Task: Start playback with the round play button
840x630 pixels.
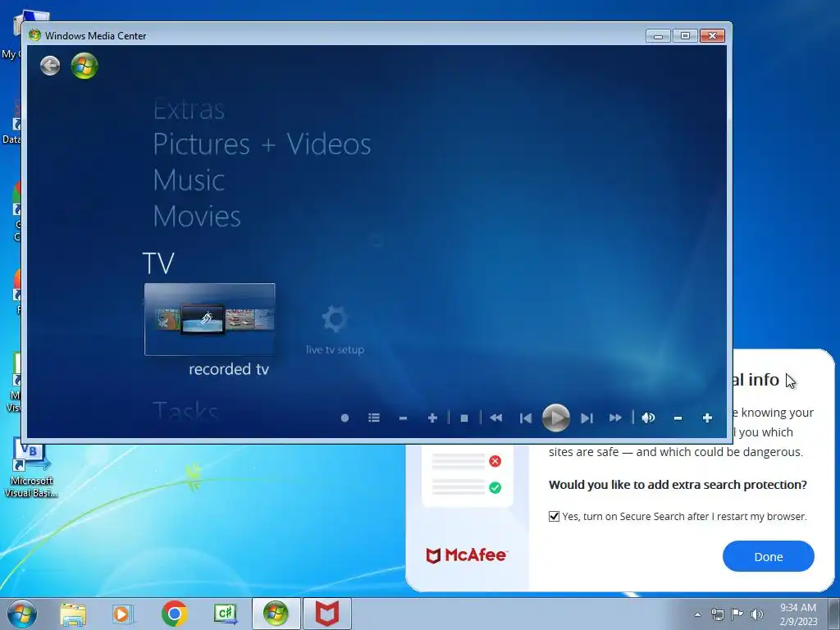Action: click(x=555, y=418)
